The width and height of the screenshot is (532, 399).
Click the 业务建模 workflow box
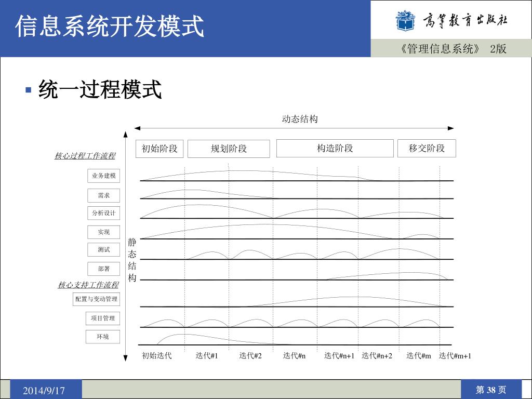(104, 176)
